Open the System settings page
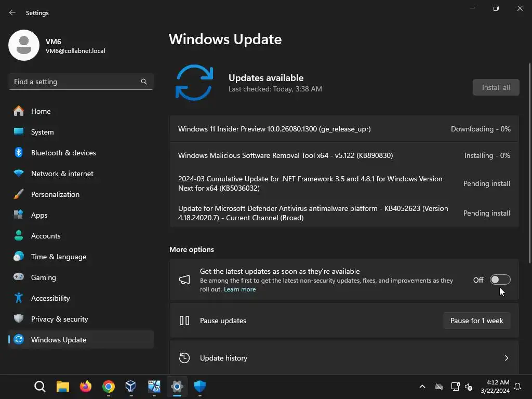The image size is (532, 399). tap(81, 132)
